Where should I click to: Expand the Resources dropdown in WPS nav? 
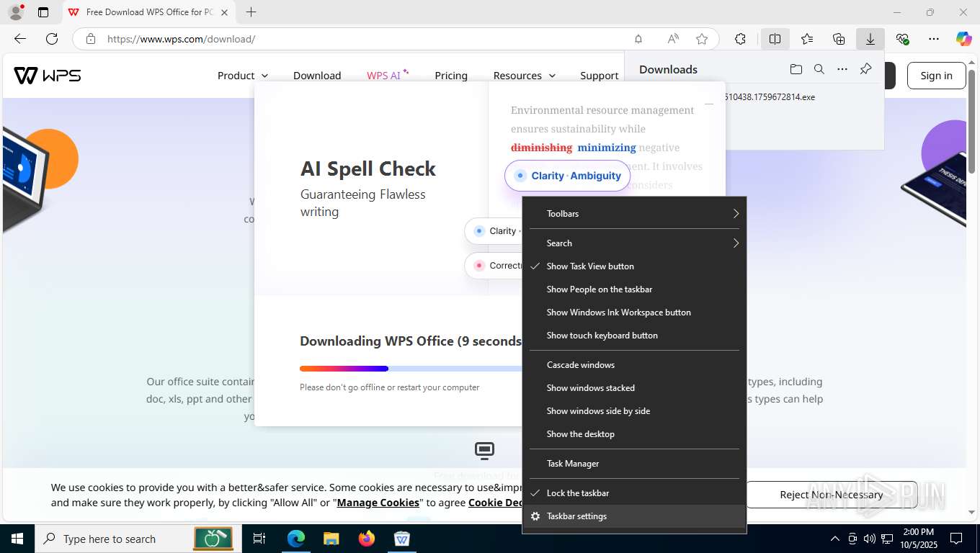pos(525,76)
